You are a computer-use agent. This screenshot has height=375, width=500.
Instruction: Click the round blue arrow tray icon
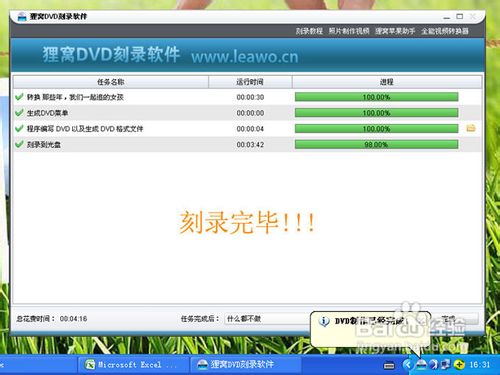pos(433,365)
